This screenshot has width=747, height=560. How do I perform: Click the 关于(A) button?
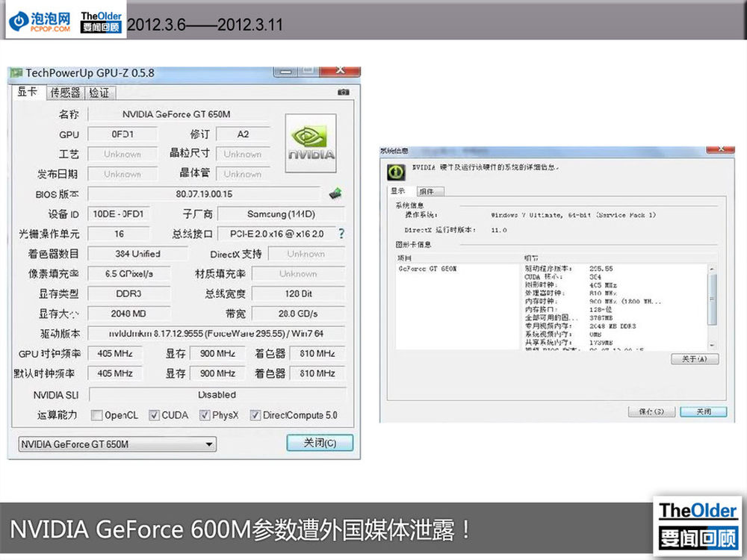(x=695, y=359)
